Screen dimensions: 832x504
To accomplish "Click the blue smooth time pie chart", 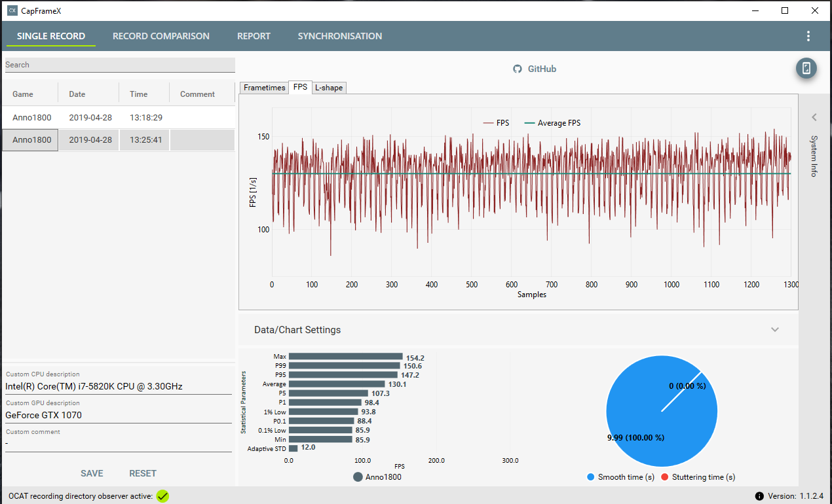I will (662, 412).
